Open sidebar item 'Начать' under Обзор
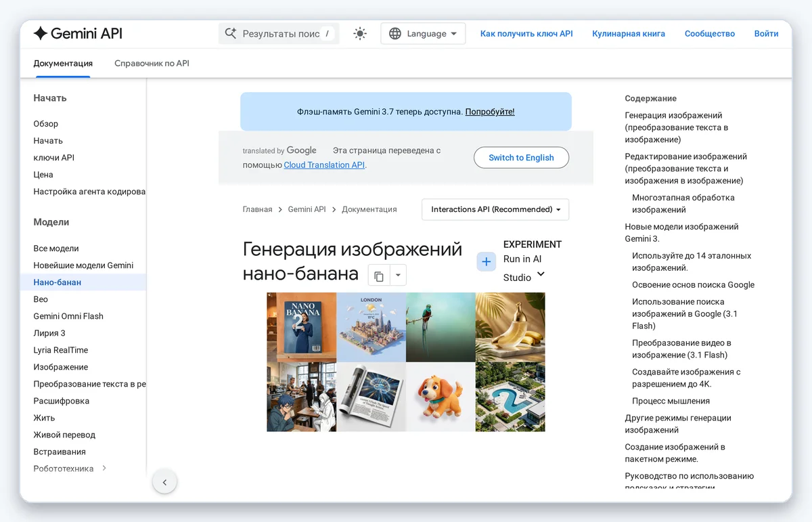 (x=48, y=141)
